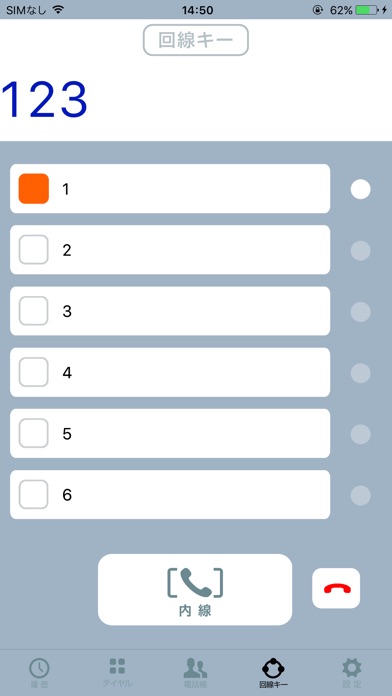The height and width of the screenshot is (696, 392).
Task: Tap the dialed number 123 display
Action: click(44, 99)
